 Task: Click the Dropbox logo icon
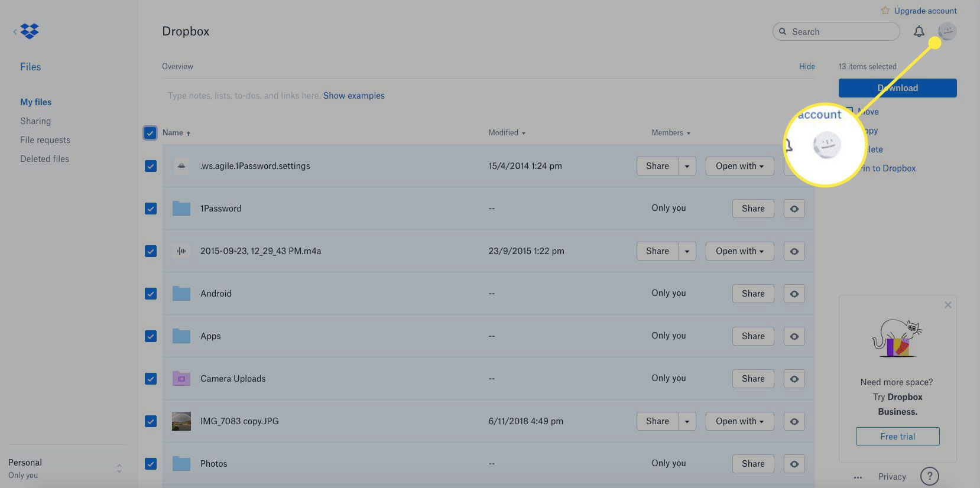click(x=29, y=31)
